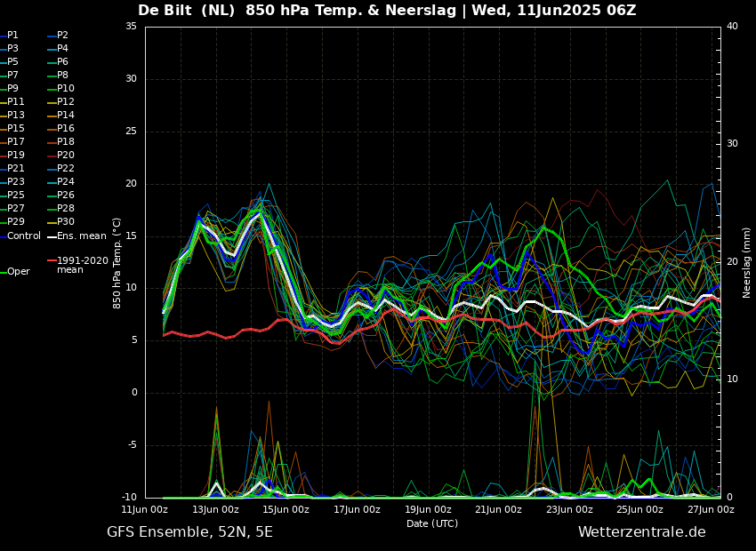Click the 11Jun 00z date tick
This screenshot has height=551, width=756.
pos(145,509)
